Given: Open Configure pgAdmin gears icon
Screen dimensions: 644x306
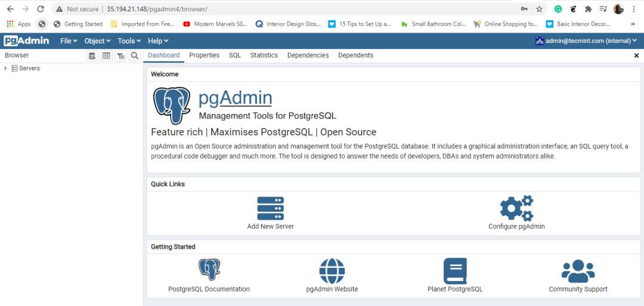Looking at the screenshot, I should point(516,208).
